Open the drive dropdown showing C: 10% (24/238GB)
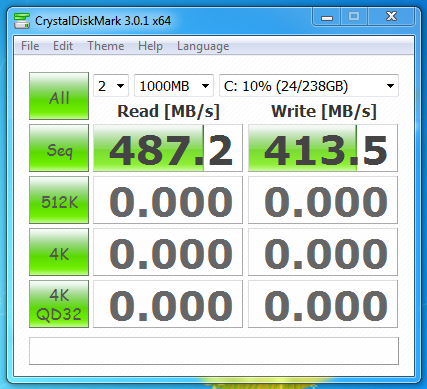The height and width of the screenshot is (389, 427). coord(309,86)
